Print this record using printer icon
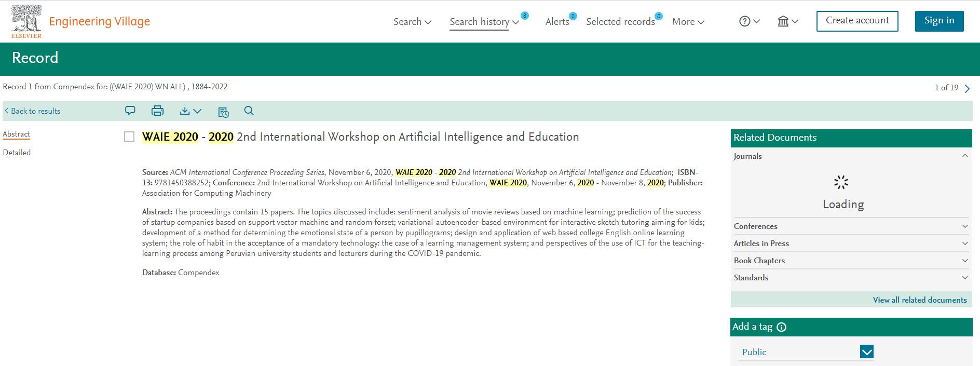 click(x=157, y=111)
